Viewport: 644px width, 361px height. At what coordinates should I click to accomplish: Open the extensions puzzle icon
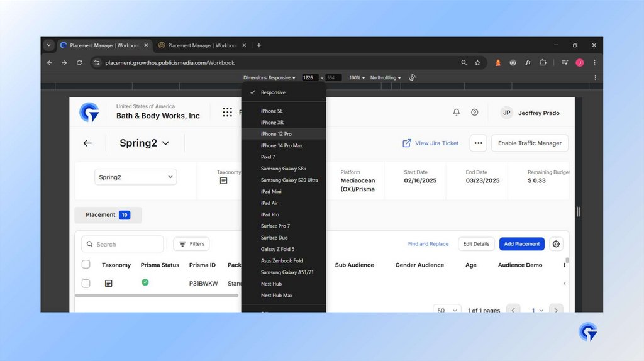click(543, 63)
